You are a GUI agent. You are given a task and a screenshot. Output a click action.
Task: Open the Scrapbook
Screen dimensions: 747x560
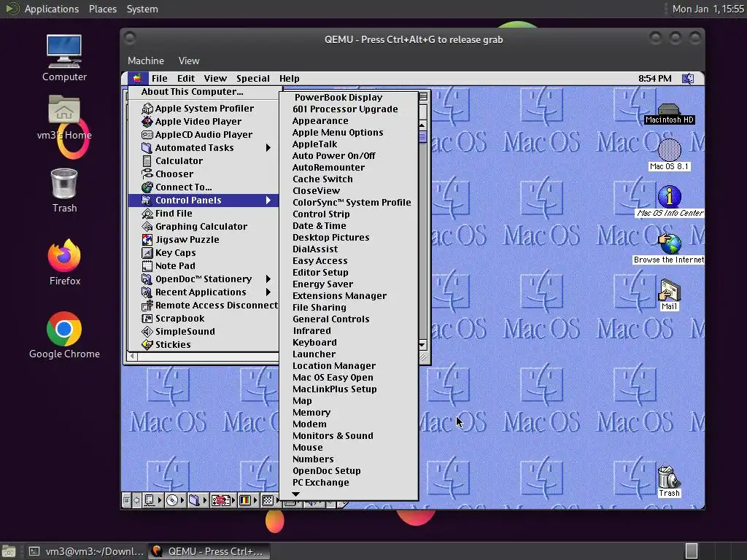point(204,319)
